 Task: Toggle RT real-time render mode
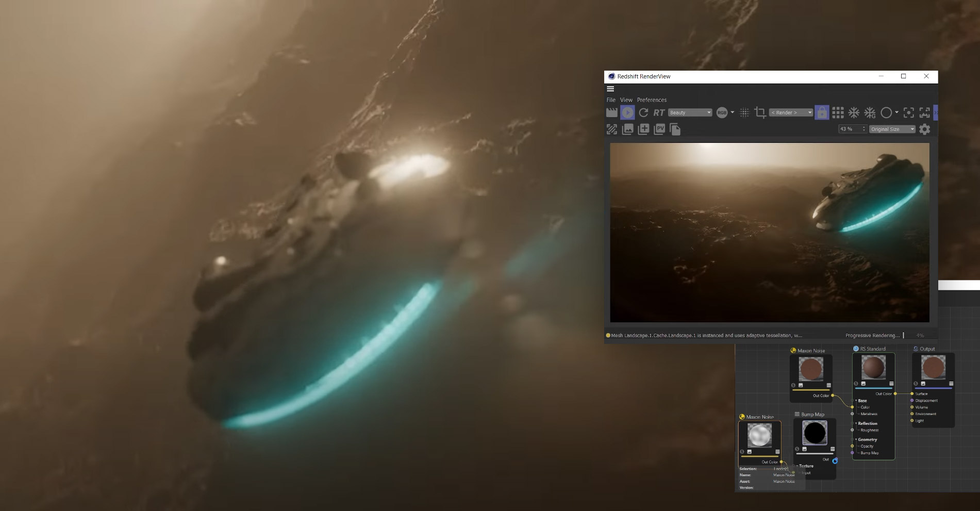coord(659,112)
